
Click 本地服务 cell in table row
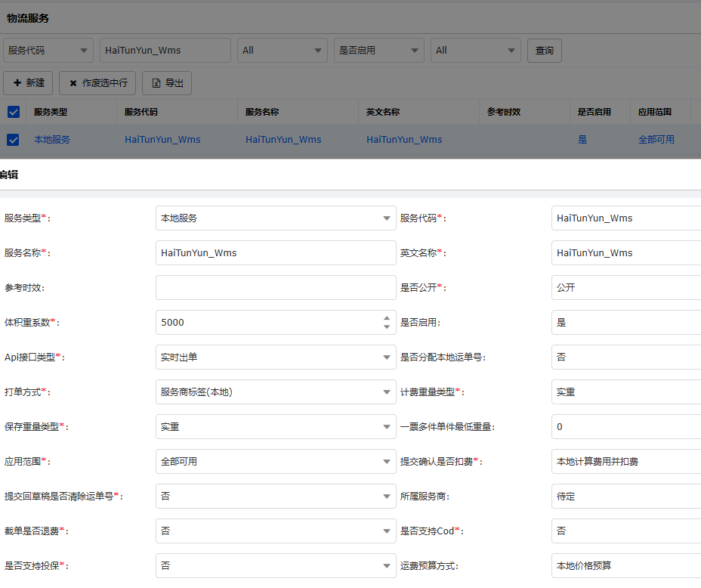pyautogui.click(x=52, y=140)
